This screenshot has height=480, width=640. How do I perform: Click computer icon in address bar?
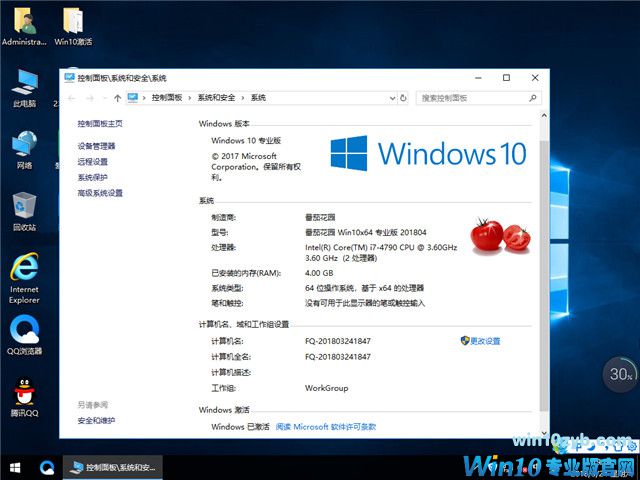[133, 98]
